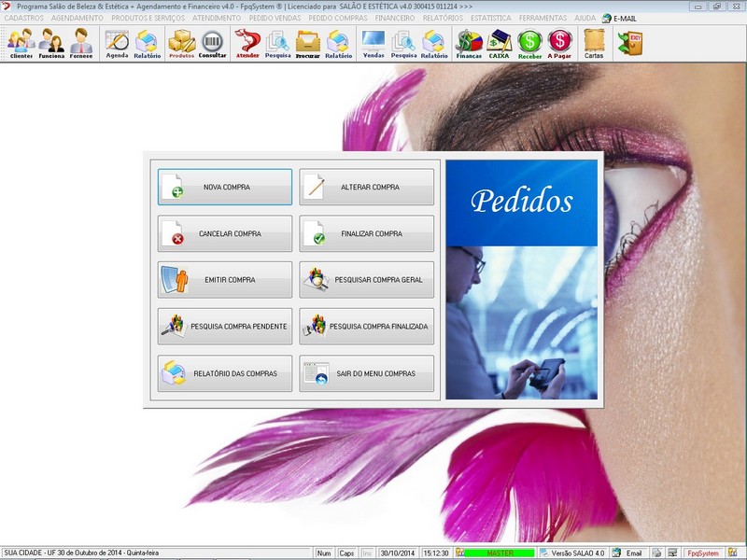747x560 pixels.
Task: Click the Procurar folder icon
Action: tap(308, 43)
